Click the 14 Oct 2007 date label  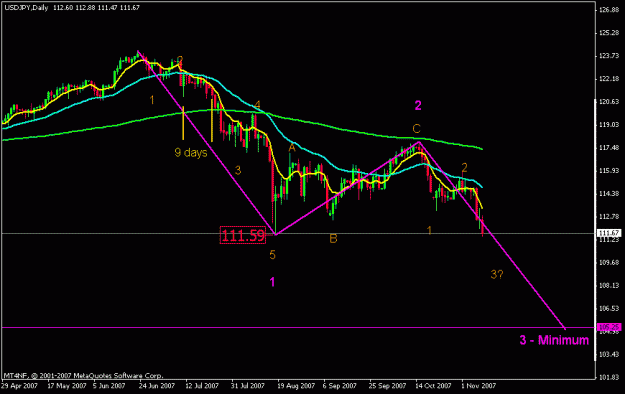433,386
